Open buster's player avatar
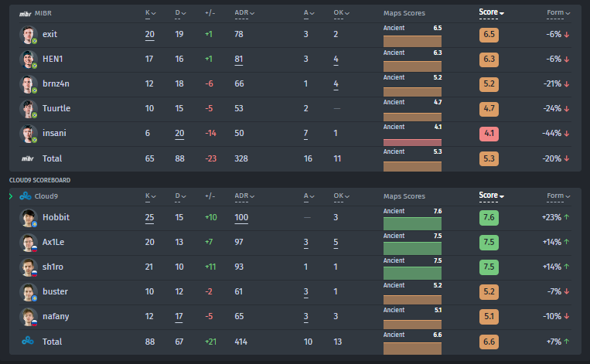 click(x=28, y=292)
